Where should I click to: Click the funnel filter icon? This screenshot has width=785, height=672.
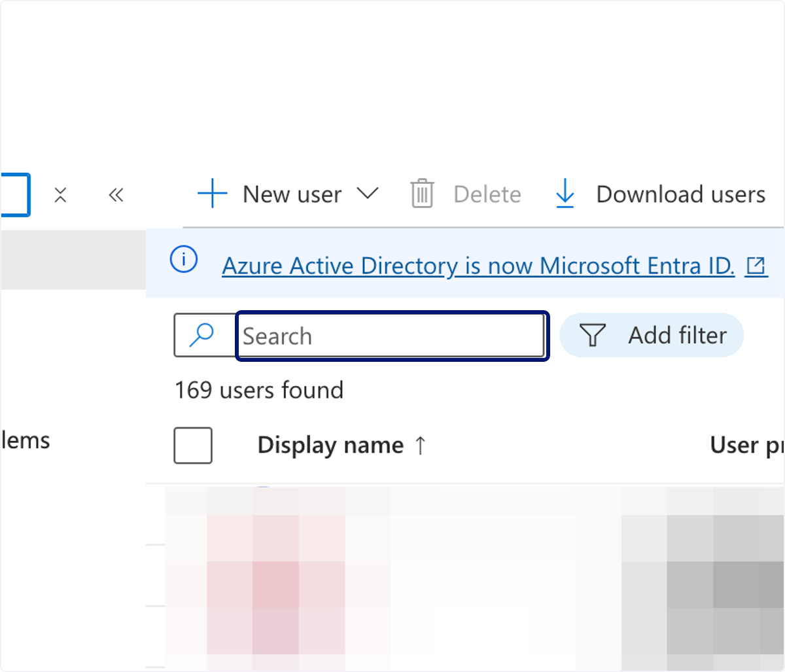pyautogui.click(x=593, y=335)
